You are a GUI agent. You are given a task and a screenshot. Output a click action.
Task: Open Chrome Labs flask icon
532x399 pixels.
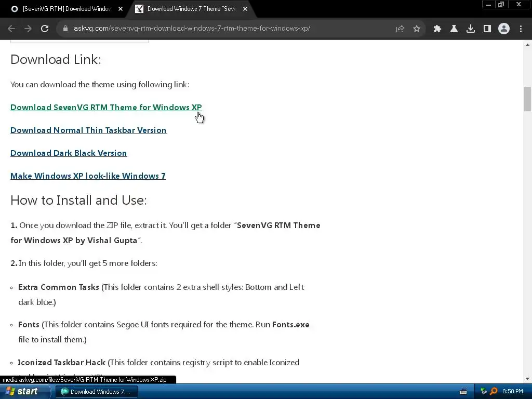454,29
